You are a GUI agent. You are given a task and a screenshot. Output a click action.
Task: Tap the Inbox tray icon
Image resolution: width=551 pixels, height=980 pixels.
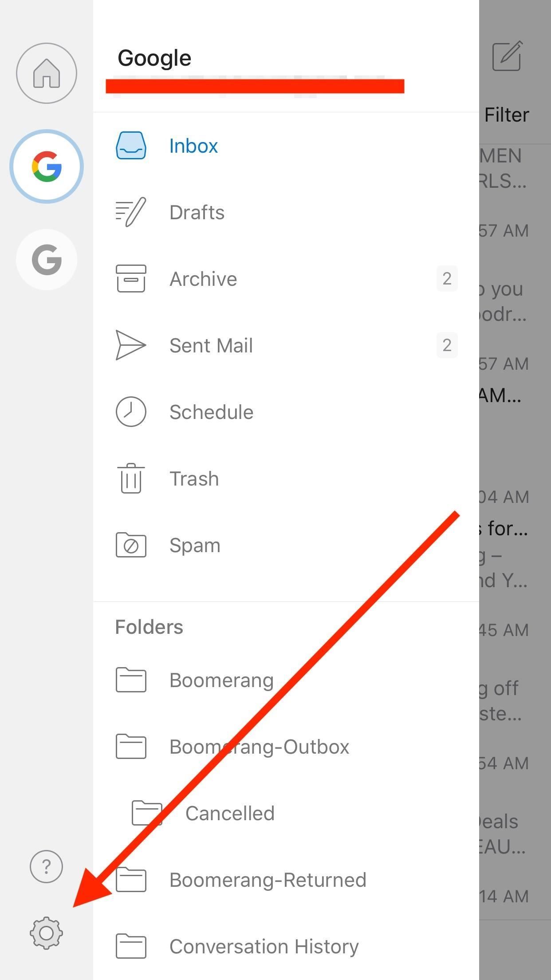[131, 146]
